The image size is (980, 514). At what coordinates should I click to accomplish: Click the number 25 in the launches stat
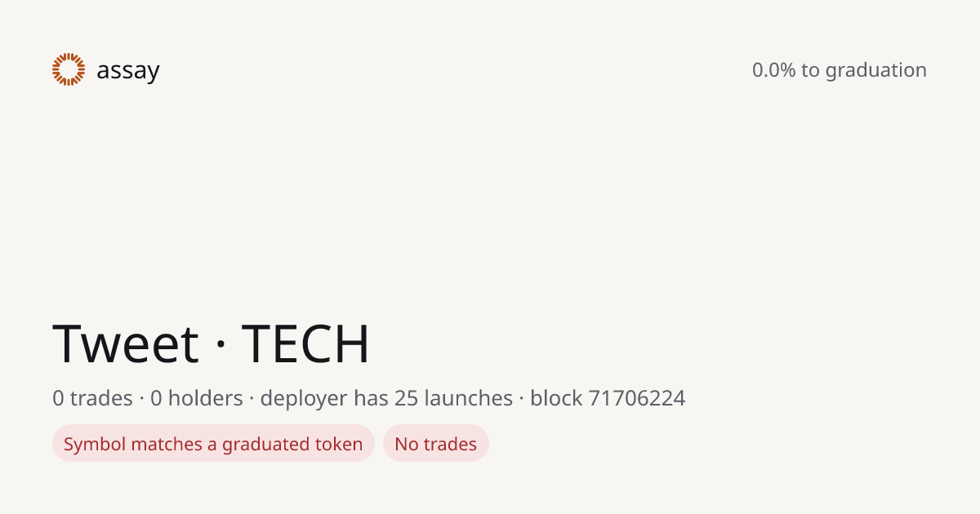click(406, 398)
